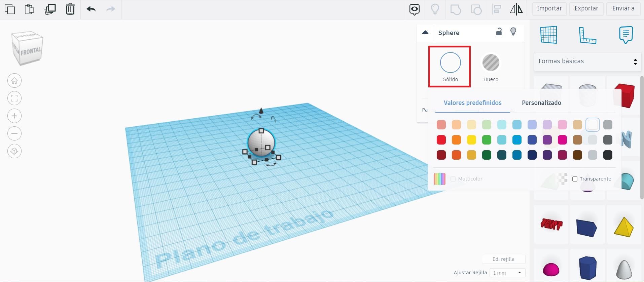Click the Copy icon in the top toolbar
This screenshot has height=282, width=644.
(x=10, y=9)
